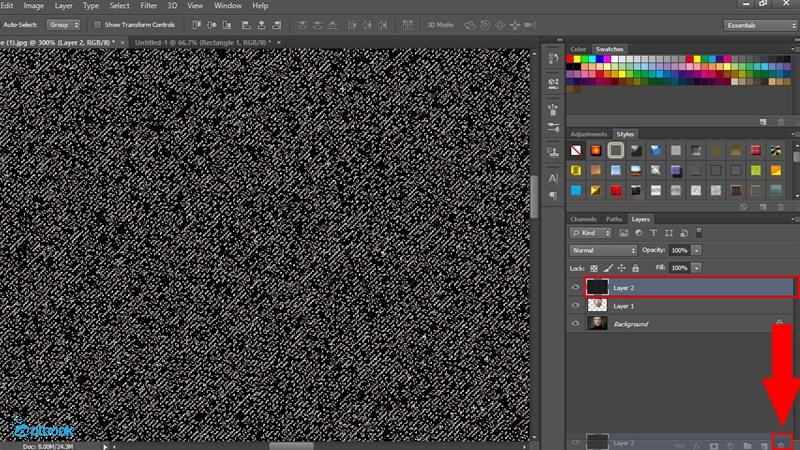Viewport: 800px width, 450px height.
Task: Pick the first red swatch in Swatches
Action: tap(570, 59)
